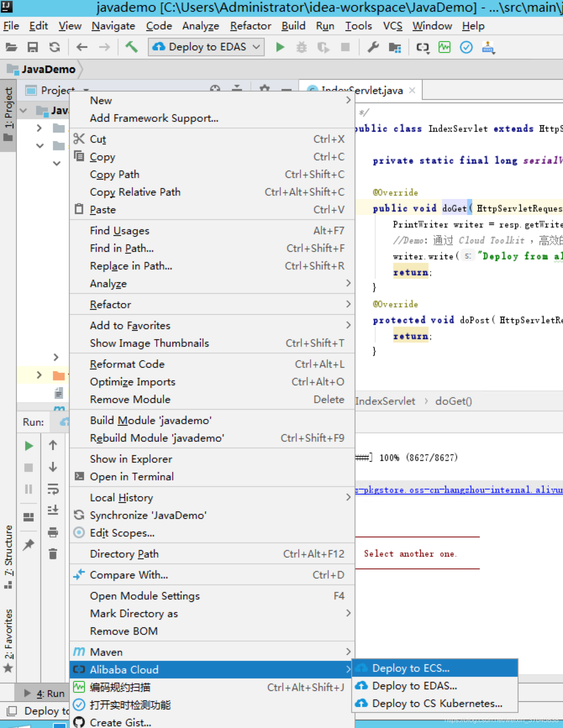
Task: Click the green coding guidelines scan toolbar icon
Action: pos(445,47)
